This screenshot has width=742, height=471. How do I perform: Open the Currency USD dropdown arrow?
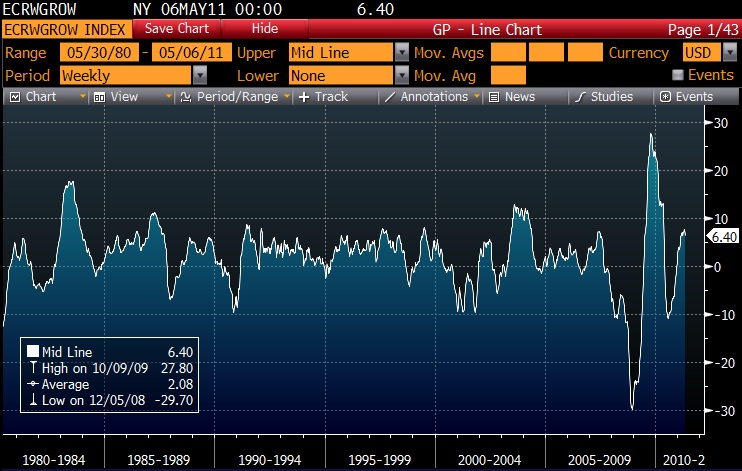[730, 53]
